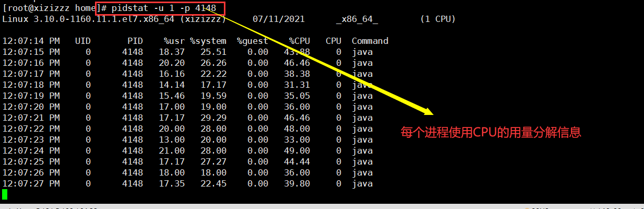
Task: Select the %CPU value 33.00
Action: point(297,140)
